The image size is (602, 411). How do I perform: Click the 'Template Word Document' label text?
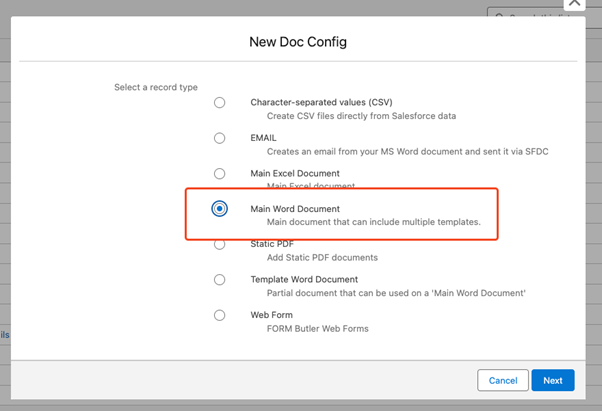click(304, 280)
